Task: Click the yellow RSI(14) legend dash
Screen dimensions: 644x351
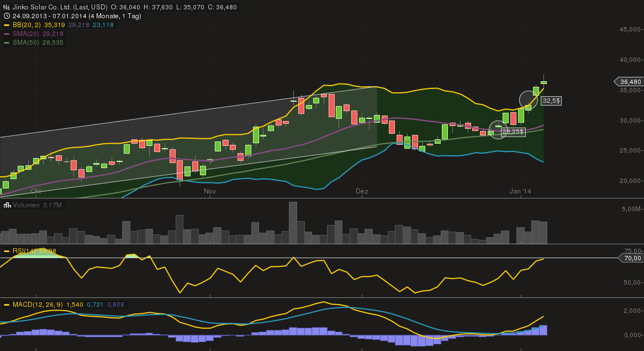Action: 7,251
